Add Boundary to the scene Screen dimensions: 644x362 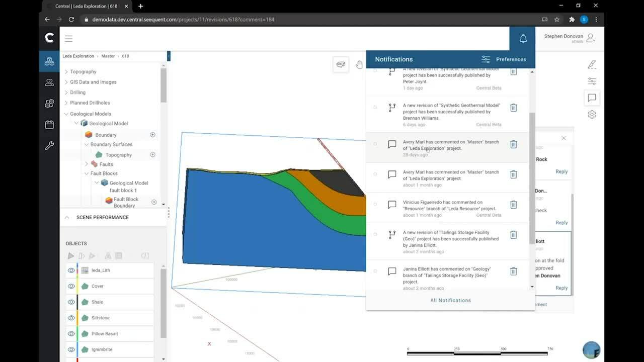(x=152, y=135)
